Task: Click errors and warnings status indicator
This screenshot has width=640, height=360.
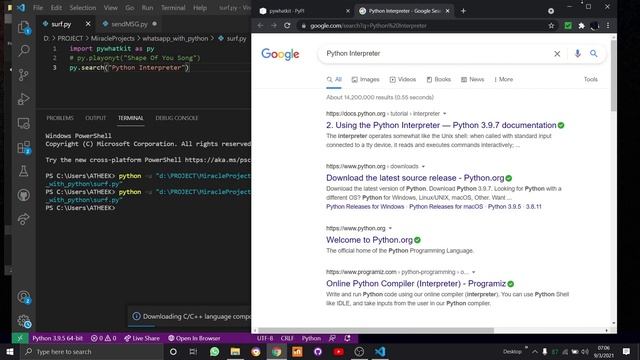Action: (x=103, y=338)
